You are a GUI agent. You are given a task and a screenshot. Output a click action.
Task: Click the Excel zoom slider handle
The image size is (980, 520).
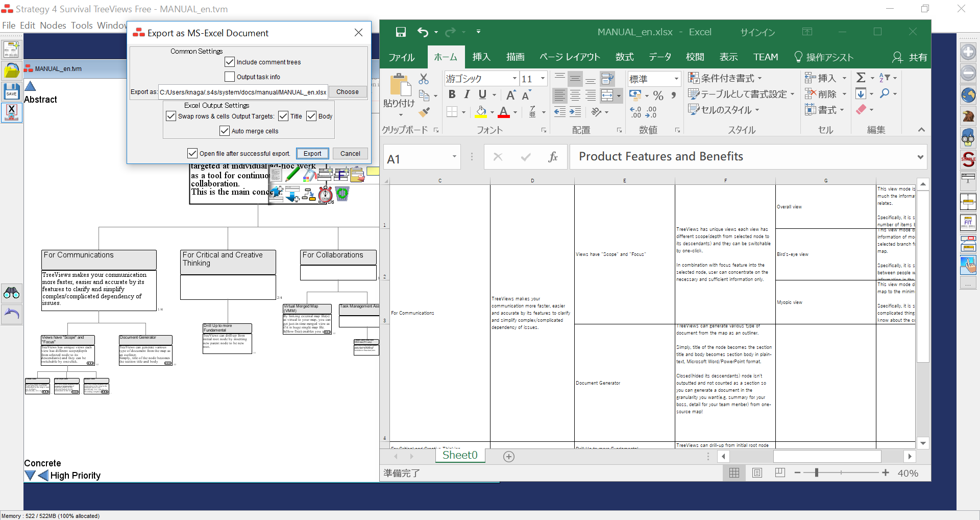[x=817, y=473]
